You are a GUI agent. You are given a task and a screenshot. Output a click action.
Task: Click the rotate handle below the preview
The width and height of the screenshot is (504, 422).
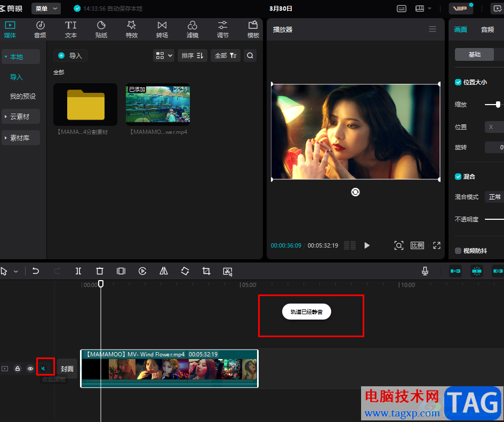click(355, 192)
